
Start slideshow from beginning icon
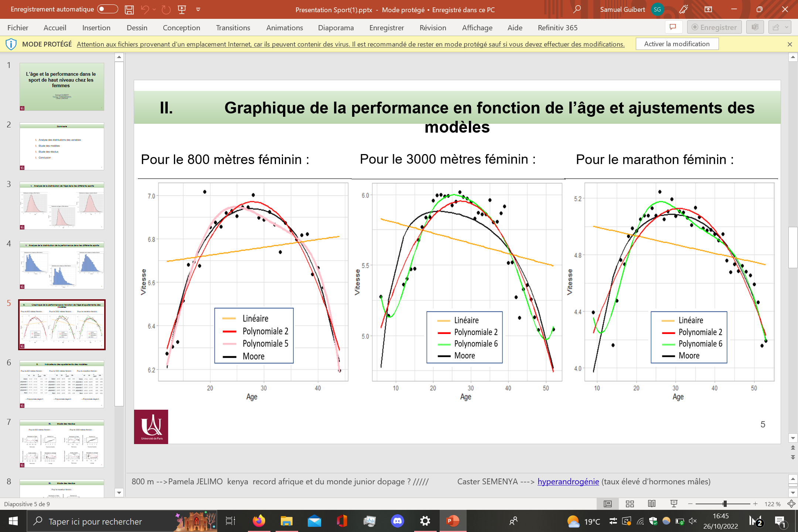point(182,10)
